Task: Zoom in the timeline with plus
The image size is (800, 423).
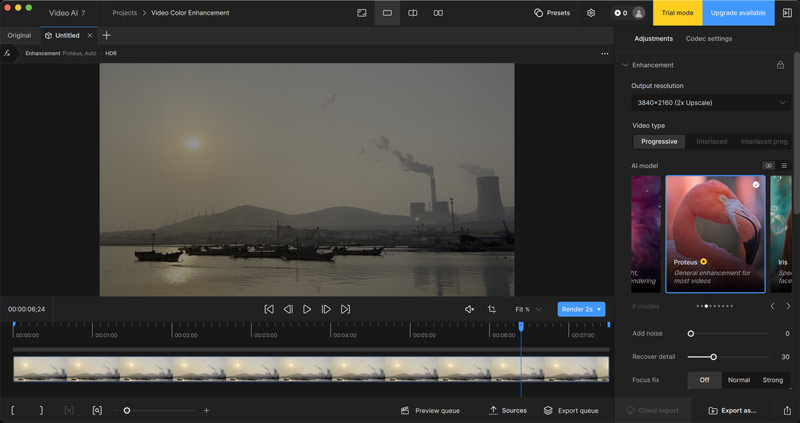Action: pos(206,410)
